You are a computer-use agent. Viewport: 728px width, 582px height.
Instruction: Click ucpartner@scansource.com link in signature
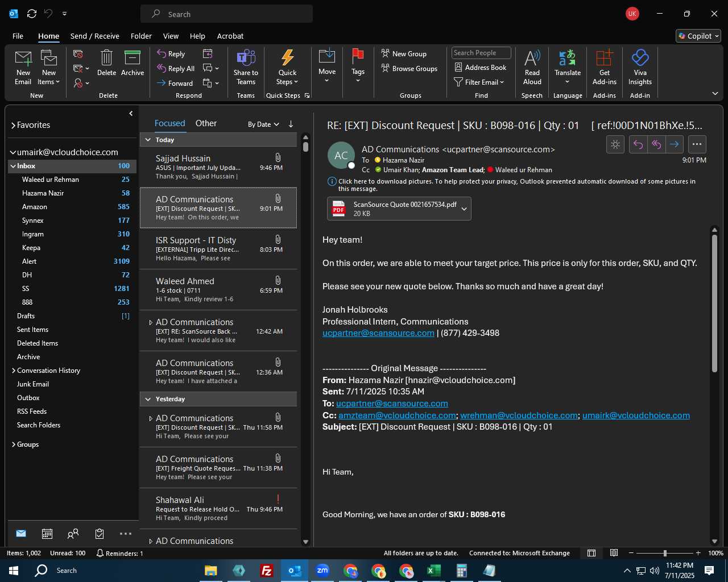coord(378,333)
